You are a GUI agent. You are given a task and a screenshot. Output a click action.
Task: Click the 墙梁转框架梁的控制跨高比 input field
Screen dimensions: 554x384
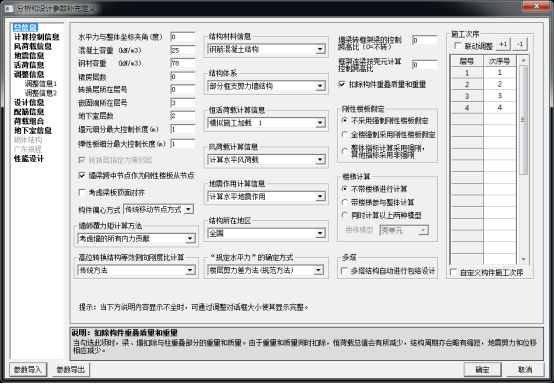tap(425, 40)
